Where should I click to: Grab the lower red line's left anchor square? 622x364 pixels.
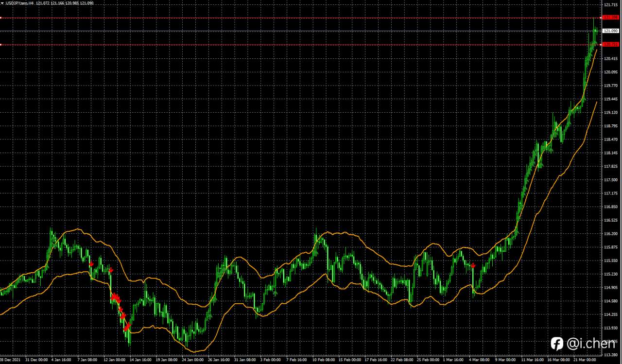pyautogui.click(x=1, y=45)
